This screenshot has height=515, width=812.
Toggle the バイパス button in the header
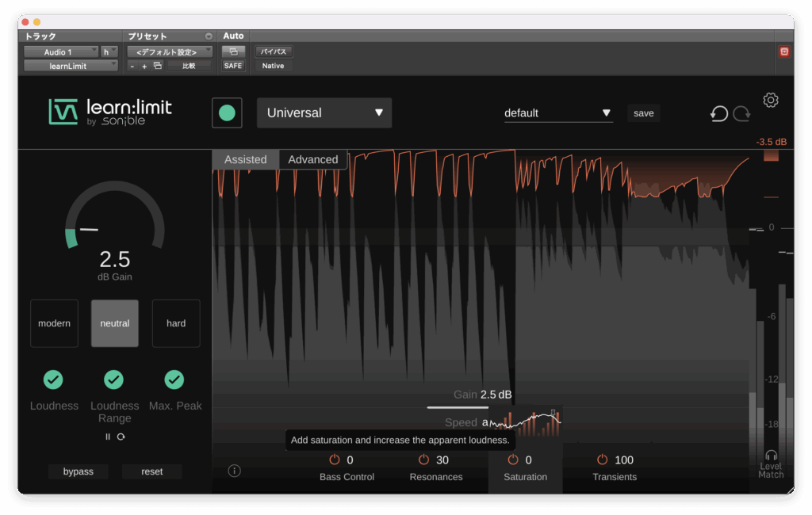[x=274, y=51]
